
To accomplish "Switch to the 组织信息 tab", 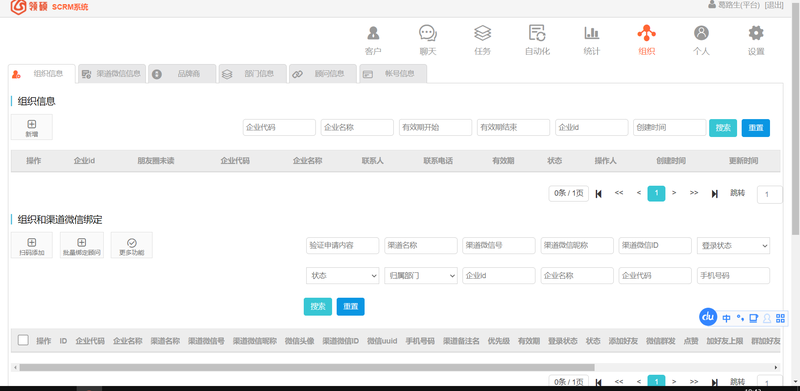I will coord(42,74).
